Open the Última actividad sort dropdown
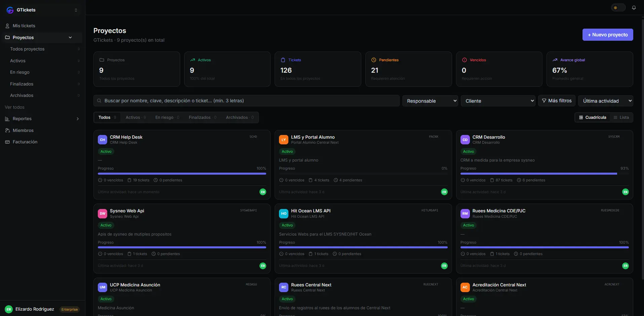This screenshot has height=316, width=644. coord(606,101)
